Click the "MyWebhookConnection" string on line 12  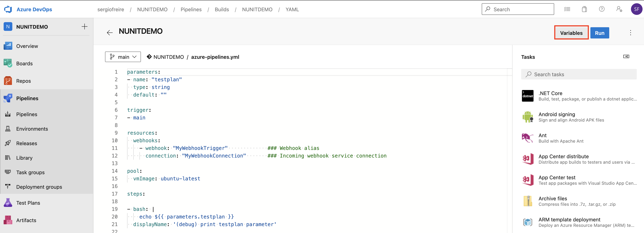214,156
